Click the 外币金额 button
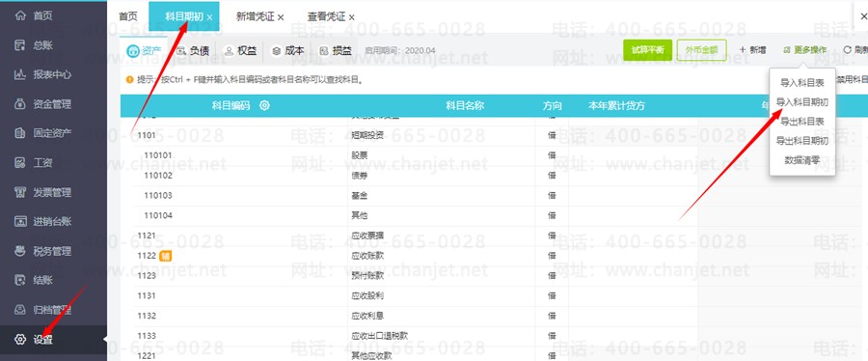The image size is (868, 361). pos(702,50)
